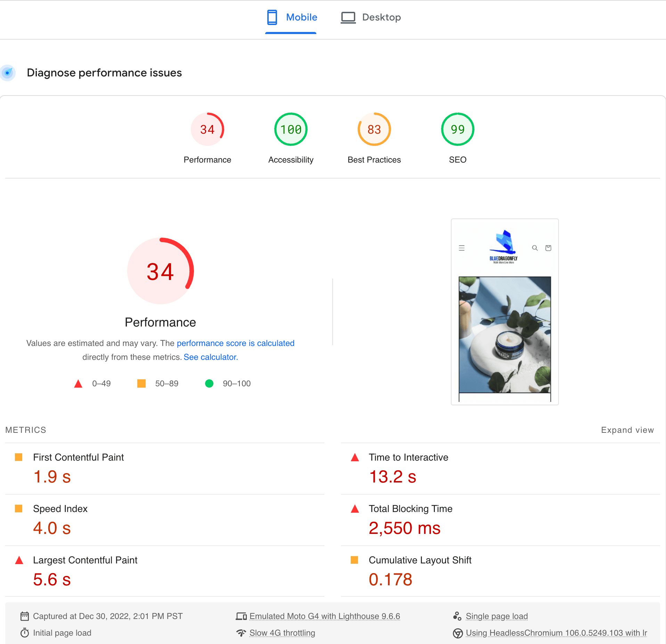Open the performance score is calculated link
This screenshot has height=644, width=666.
coord(236,343)
